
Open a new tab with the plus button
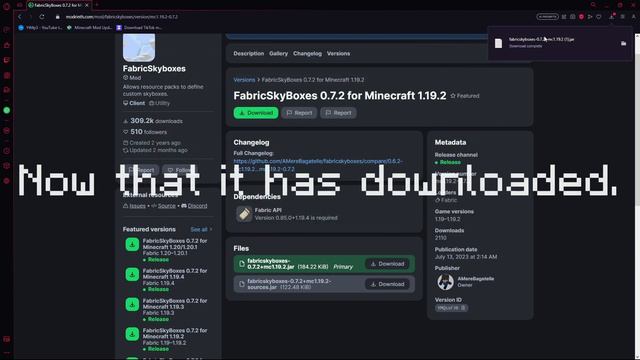pos(97,5)
